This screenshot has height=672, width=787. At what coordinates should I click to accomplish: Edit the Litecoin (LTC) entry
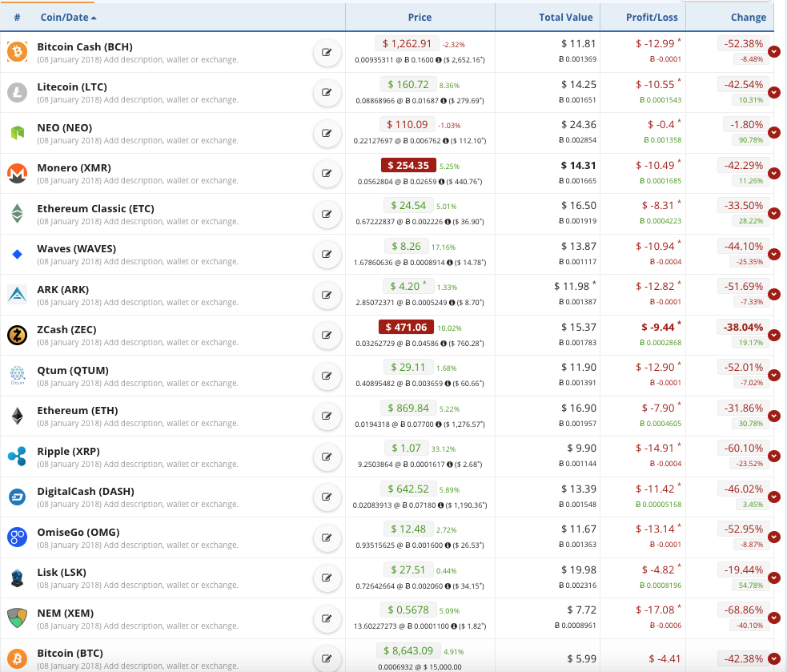[327, 92]
